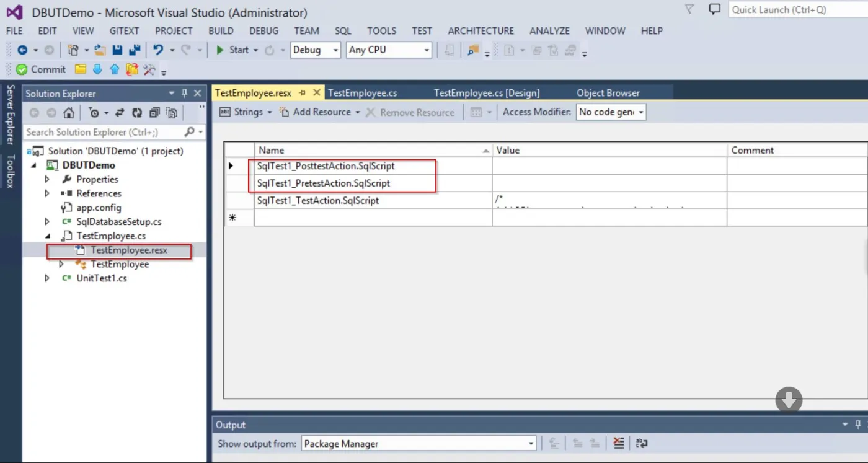
Task: Click the Save All icon
Action: click(134, 50)
